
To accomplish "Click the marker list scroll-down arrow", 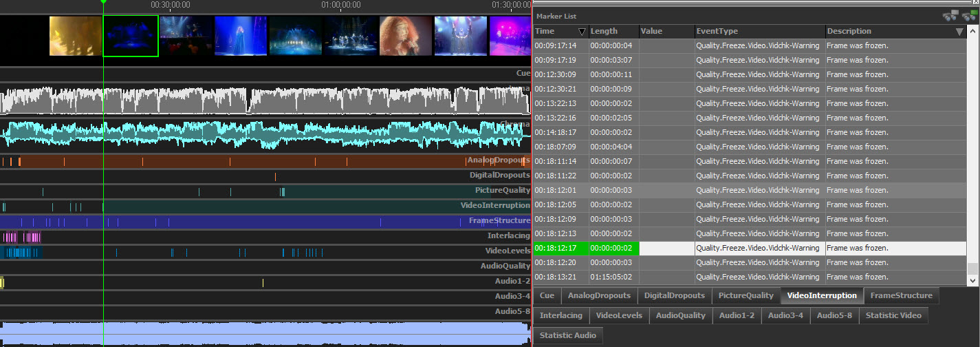I will pos(972,280).
